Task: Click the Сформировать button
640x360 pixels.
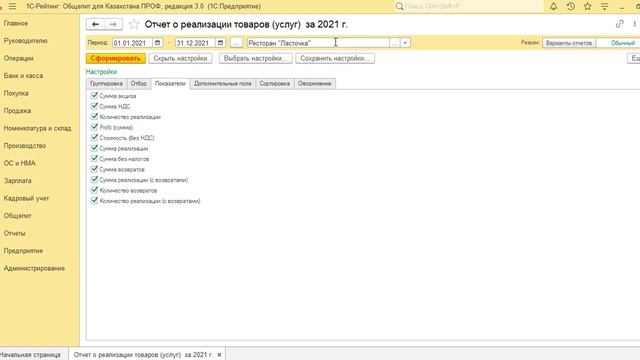Action: coord(116,58)
